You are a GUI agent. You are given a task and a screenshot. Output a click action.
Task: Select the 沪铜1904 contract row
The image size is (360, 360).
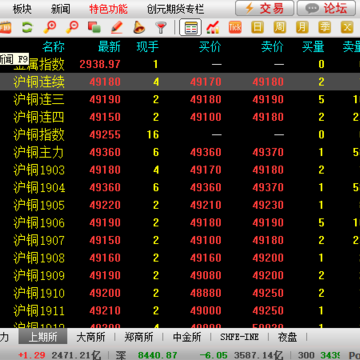[180, 187]
